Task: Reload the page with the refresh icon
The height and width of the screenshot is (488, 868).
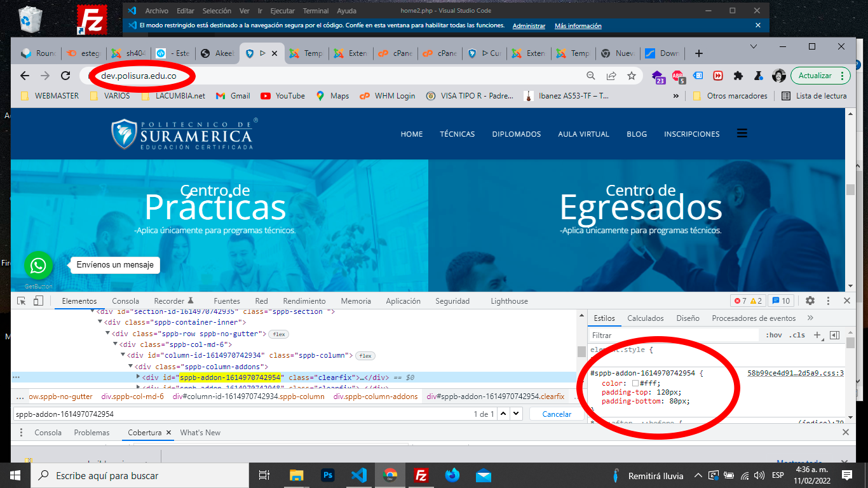Action: 65,76
